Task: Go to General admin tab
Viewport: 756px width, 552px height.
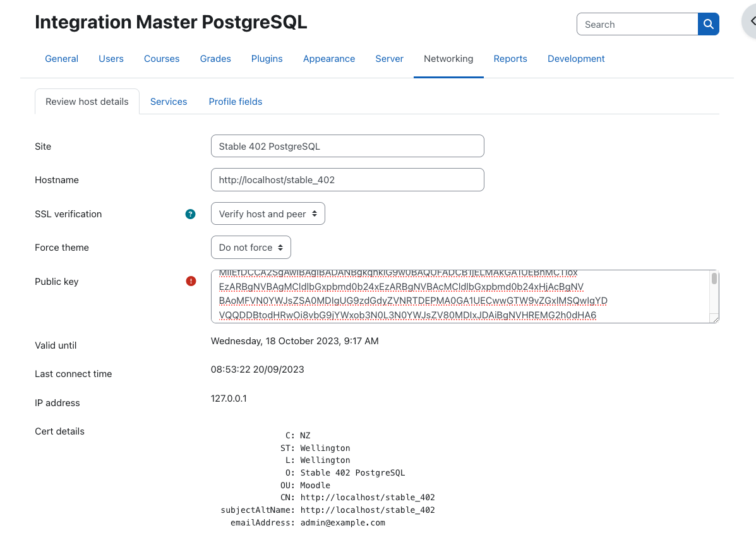Action: (x=62, y=59)
